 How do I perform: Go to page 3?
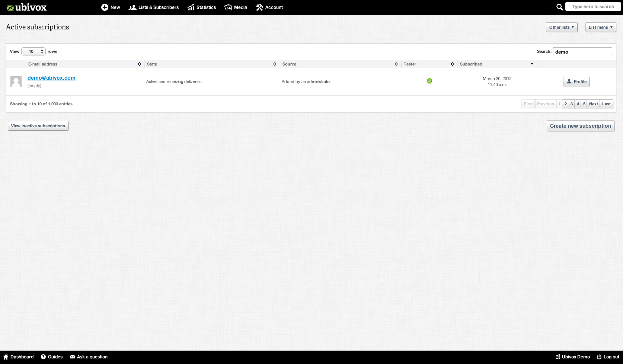pyautogui.click(x=572, y=104)
